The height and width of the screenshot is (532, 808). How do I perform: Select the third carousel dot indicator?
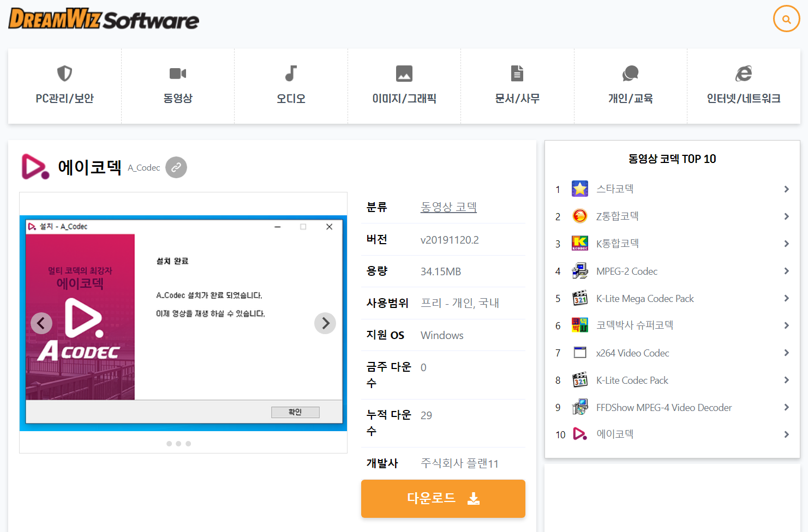tap(188, 444)
